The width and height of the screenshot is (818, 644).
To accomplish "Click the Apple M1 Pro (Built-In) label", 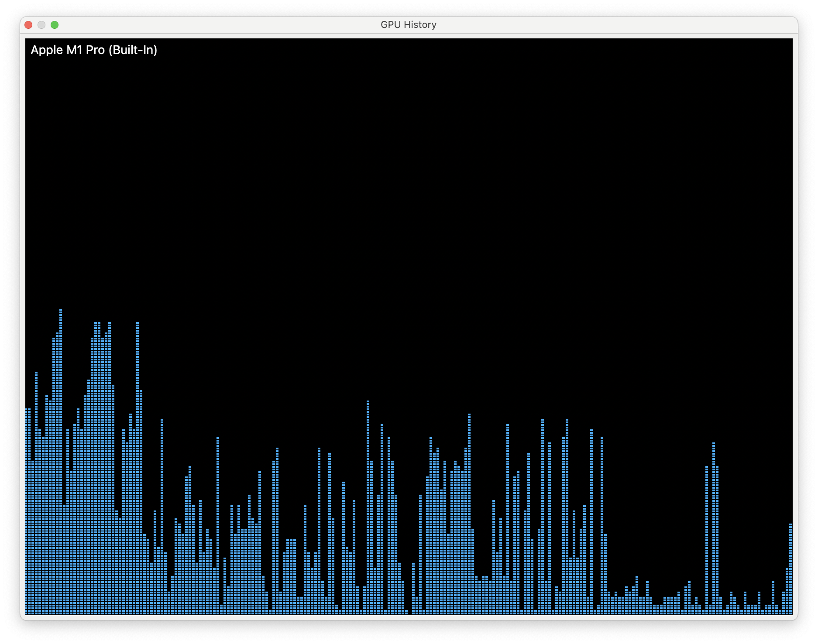I will 94,50.
